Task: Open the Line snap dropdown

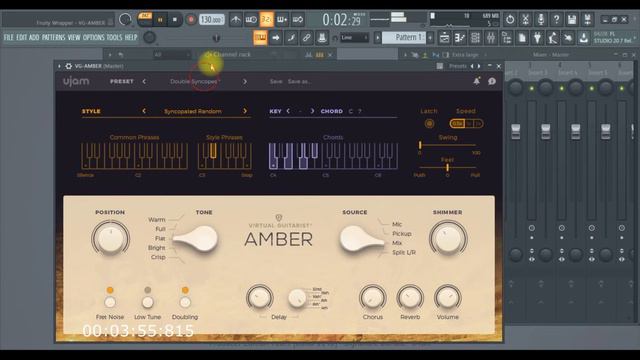Action: tap(354, 38)
